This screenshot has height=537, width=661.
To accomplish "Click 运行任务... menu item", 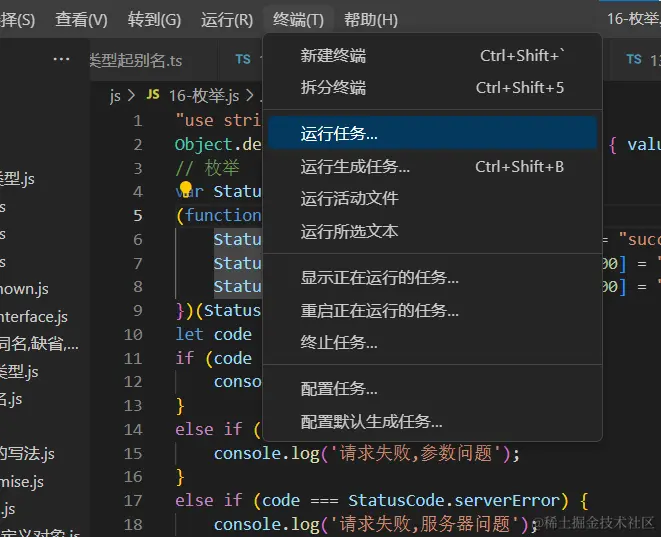I will coord(432,133).
